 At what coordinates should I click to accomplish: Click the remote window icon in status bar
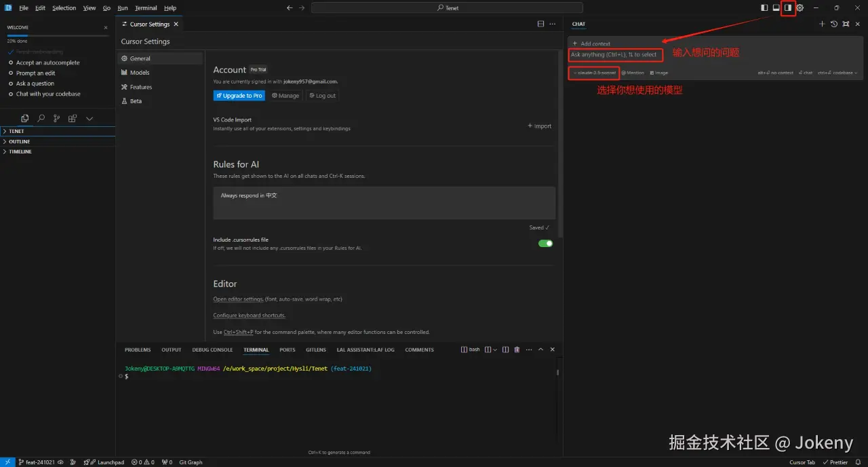click(7, 462)
